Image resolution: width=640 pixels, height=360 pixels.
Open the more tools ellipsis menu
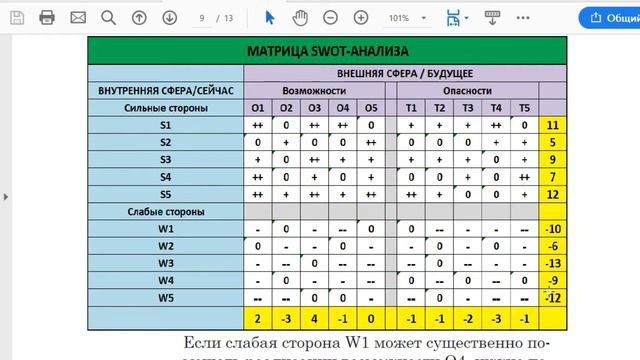coord(523,18)
